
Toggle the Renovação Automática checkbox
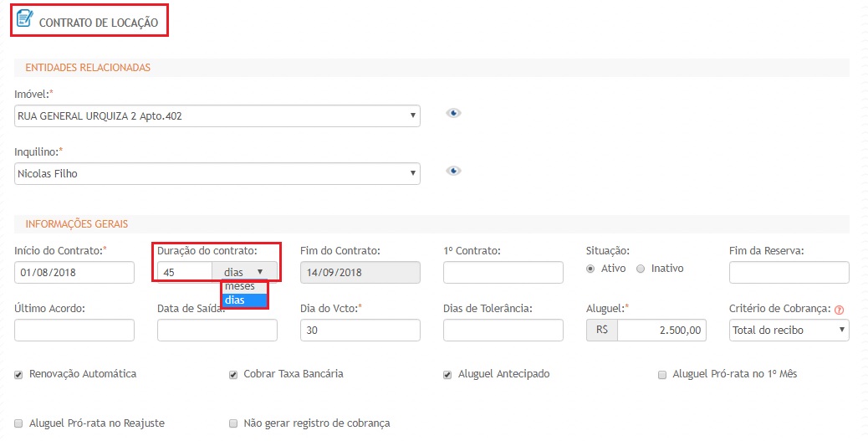point(18,374)
